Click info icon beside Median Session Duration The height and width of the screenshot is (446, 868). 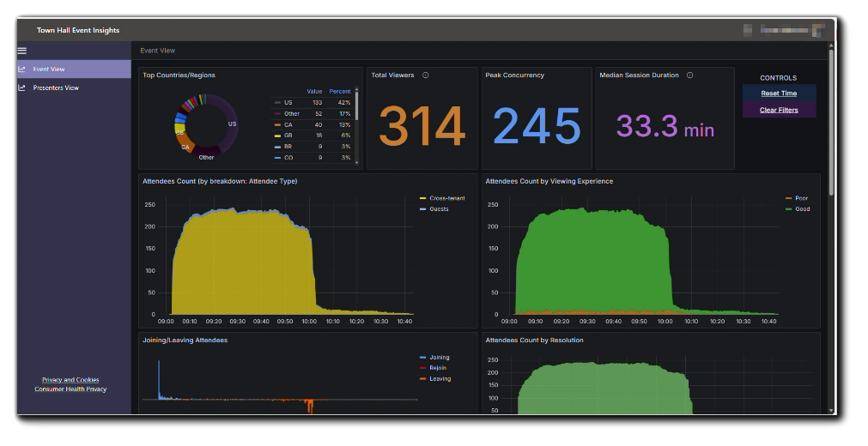pos(689,75)
